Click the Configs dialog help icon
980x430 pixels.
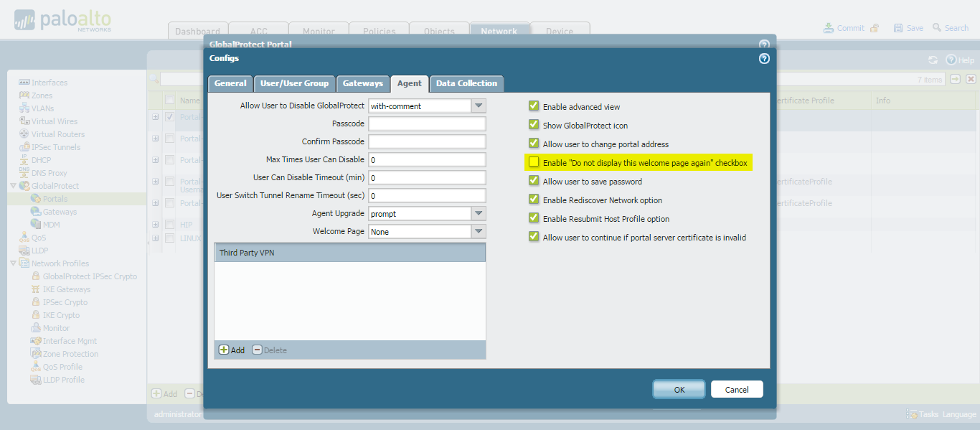764,59
